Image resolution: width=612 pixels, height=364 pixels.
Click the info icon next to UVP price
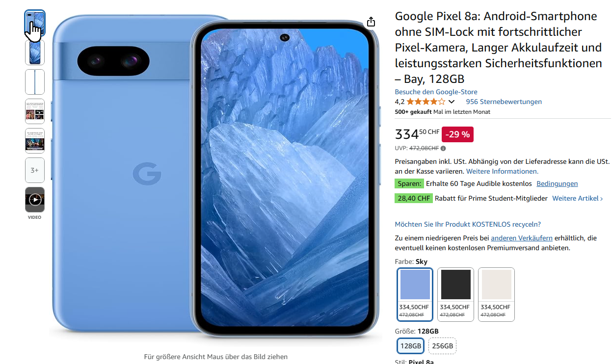(x=443, y=148)
